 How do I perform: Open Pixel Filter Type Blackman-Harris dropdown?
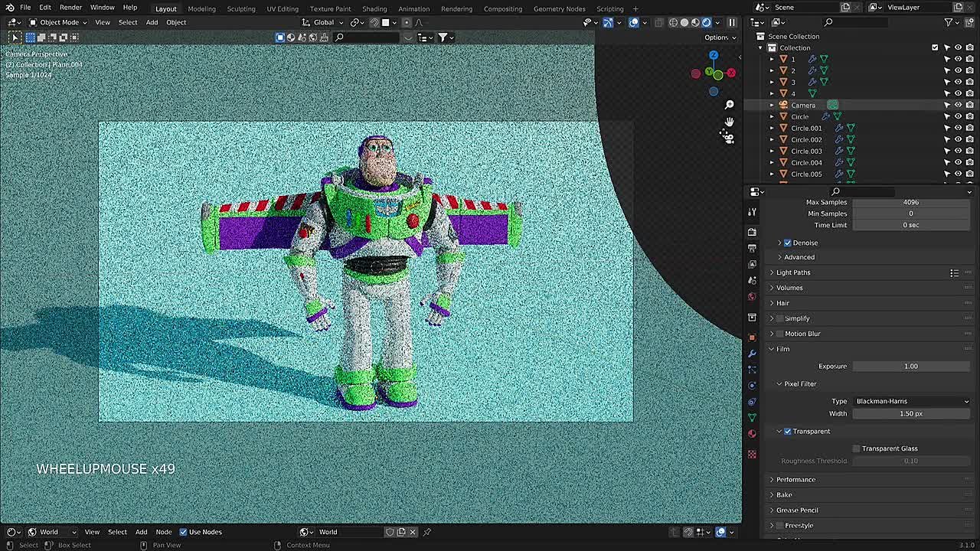(x=912, y=401)
